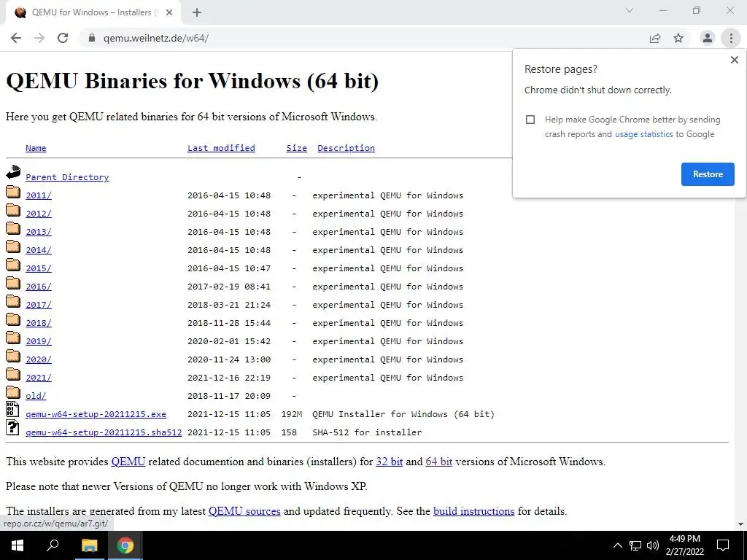Click the '192M' size text of installer
747x560 pixels.
pyautogui.click(x=292, y=414)
